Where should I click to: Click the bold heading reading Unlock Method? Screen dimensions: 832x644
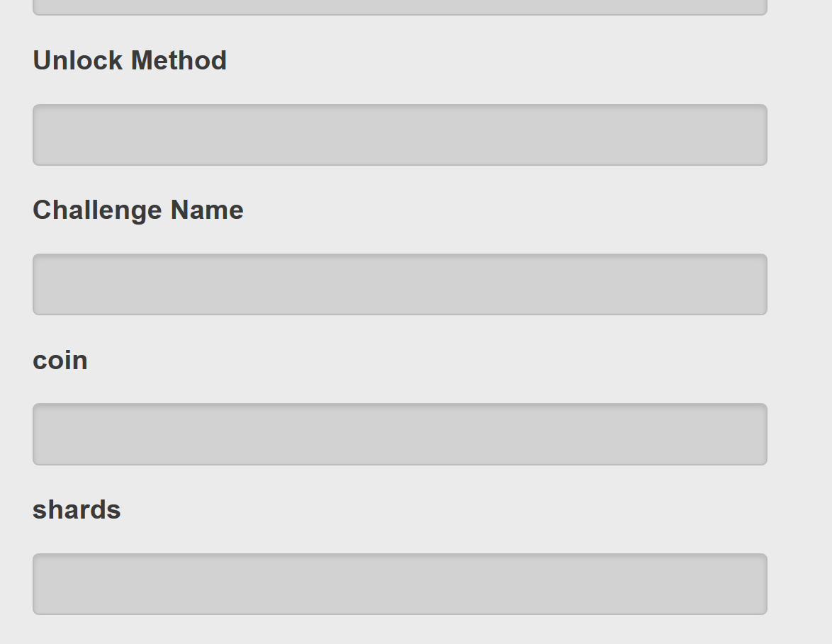click(130, 60)
